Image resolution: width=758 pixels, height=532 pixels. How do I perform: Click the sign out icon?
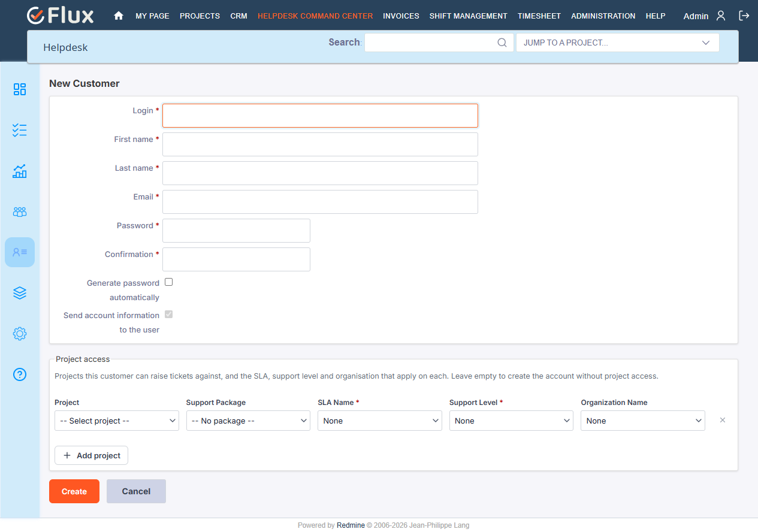point(744,16)
